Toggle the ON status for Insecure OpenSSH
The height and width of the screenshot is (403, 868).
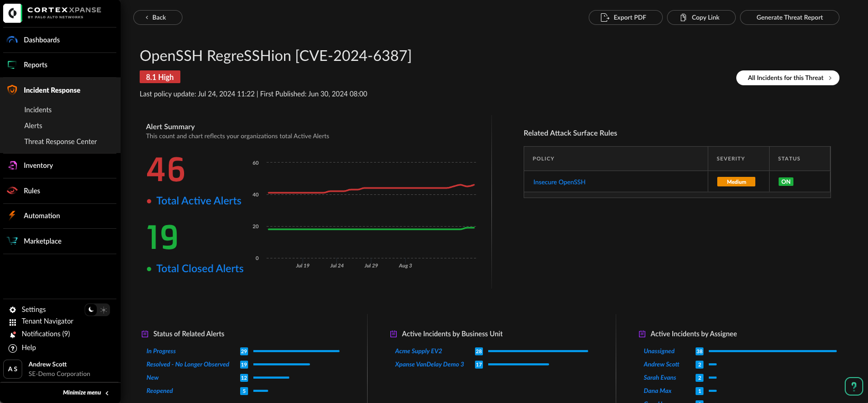tap(786, 182)
